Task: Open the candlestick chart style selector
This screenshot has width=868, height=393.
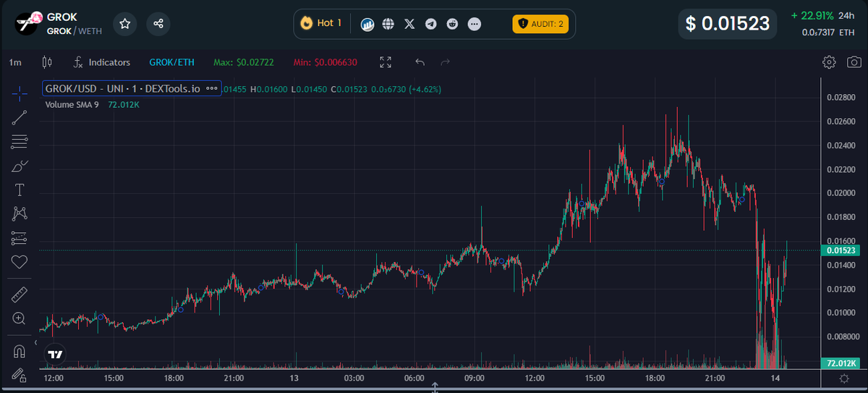Action: point(48,62)
